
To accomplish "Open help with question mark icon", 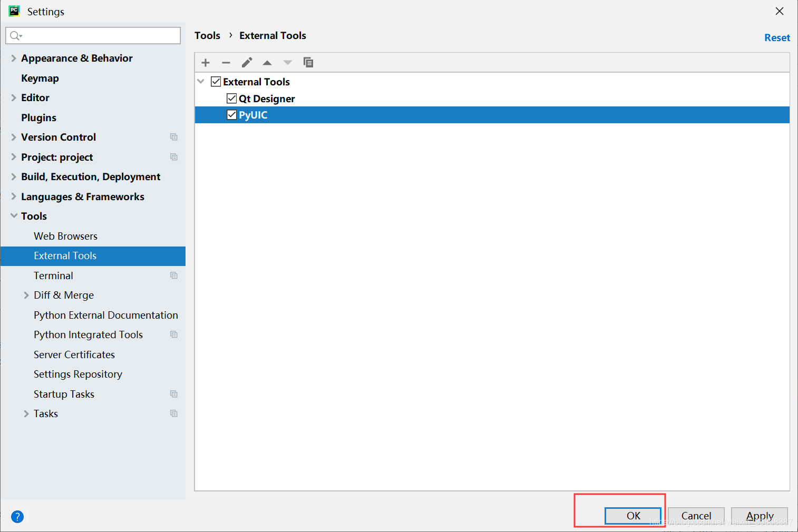I will pos(17,517).
